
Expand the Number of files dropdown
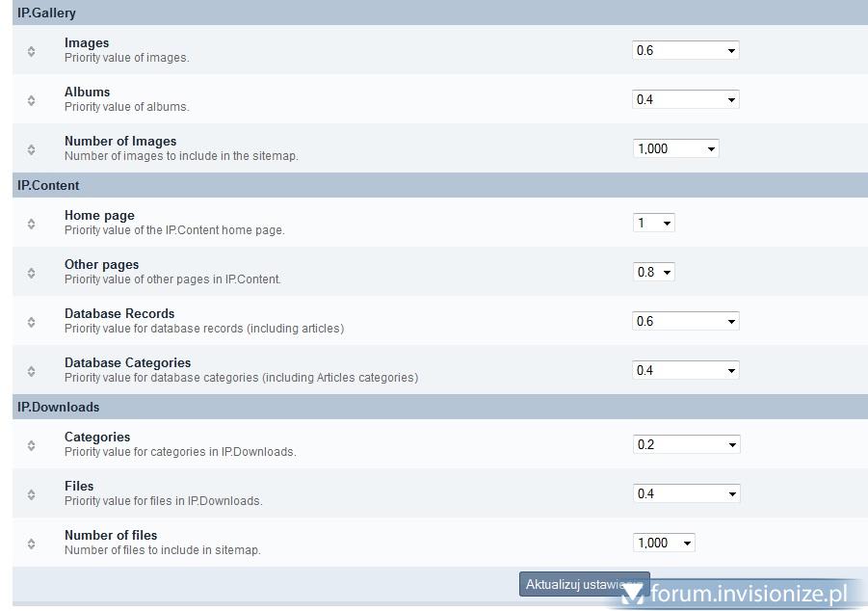663,544
